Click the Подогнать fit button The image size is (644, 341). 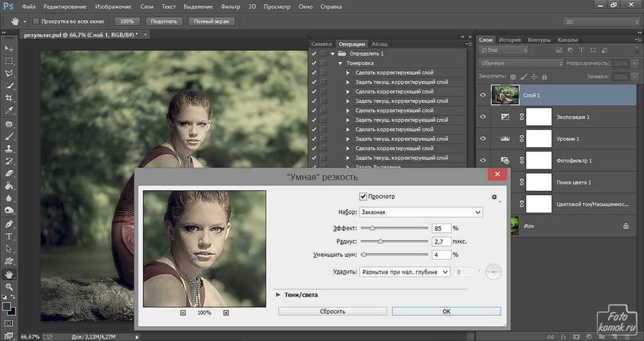164,21
